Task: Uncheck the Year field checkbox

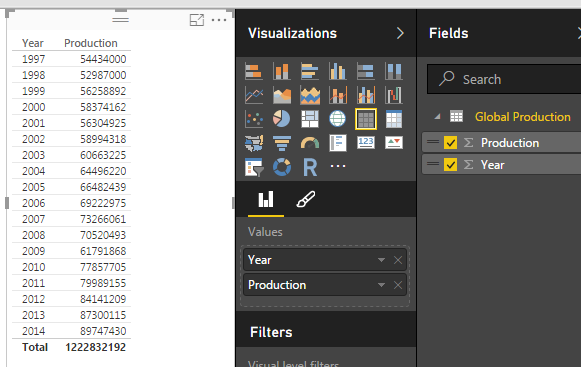Action: (x=450, y=165)
